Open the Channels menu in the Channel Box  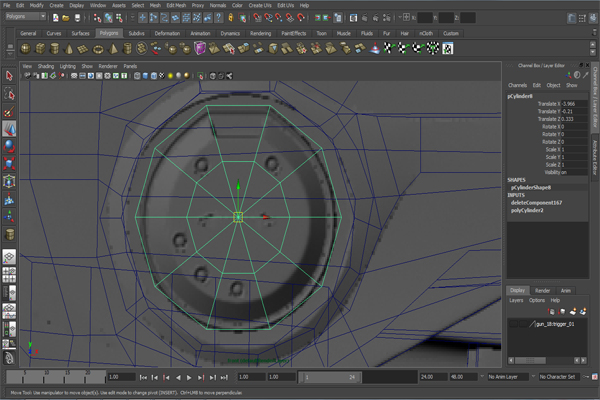click(x=517, y=85)
